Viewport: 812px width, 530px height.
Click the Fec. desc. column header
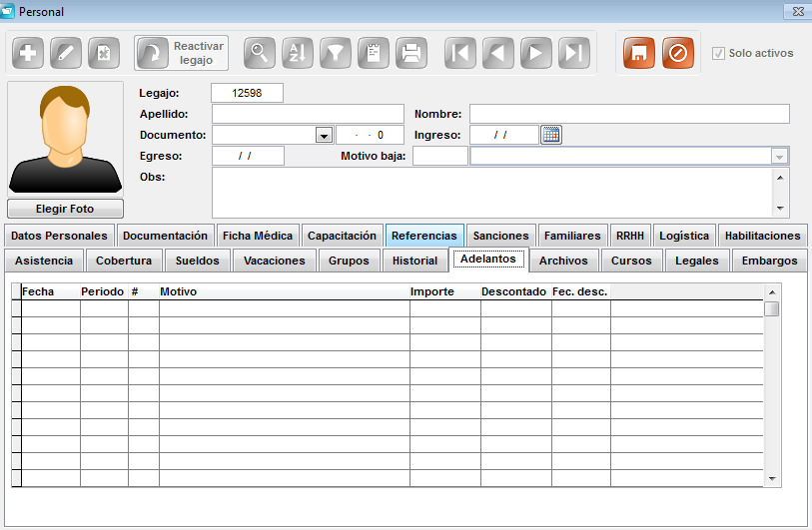click(581, 291)
